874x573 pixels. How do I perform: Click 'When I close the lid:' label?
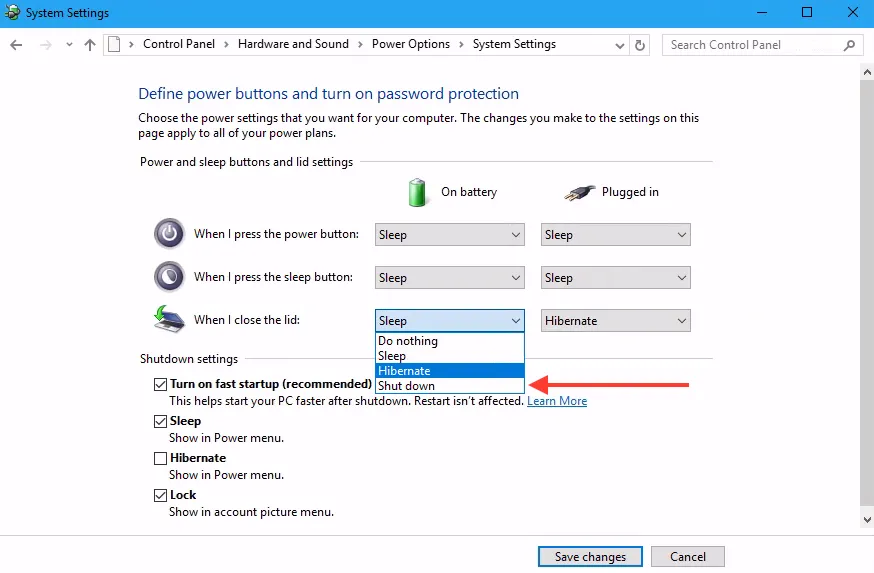pyautogui.click(x=247, y=320)
